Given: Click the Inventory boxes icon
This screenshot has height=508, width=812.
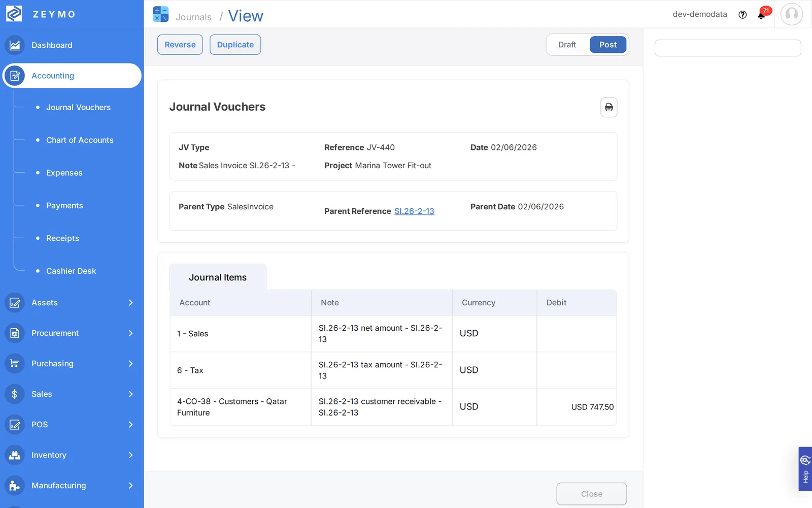Looking at the screenshot, I should [15, 455].
